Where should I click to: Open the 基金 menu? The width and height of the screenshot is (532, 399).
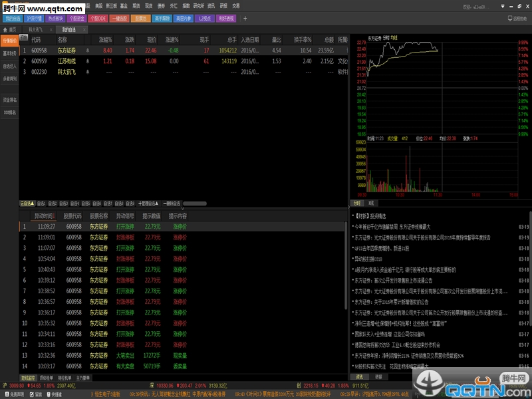pos(124,6)
